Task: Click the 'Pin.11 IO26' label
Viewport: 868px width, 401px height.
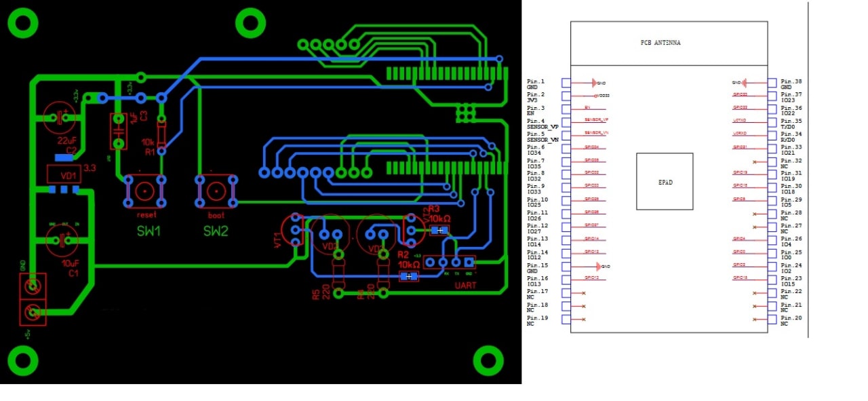Action: (537, 216)
